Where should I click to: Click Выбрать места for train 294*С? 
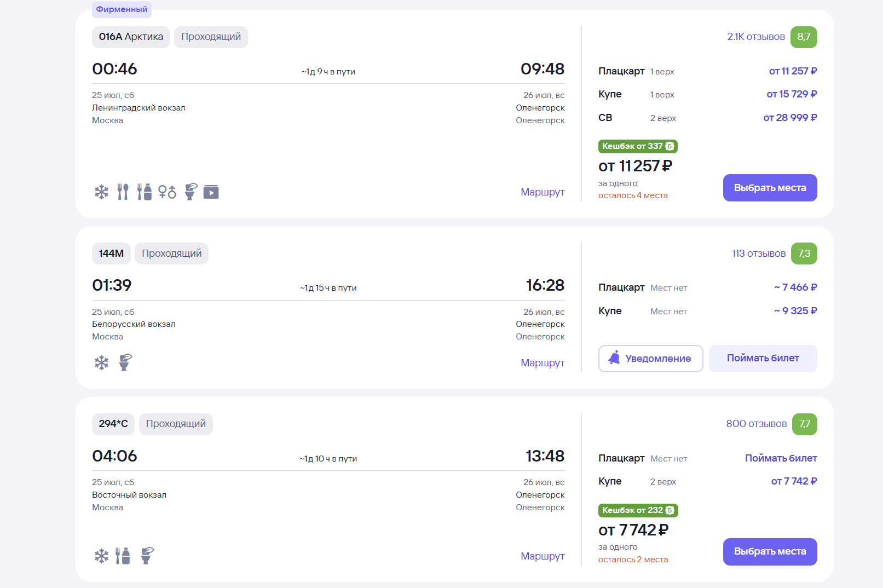[770, 551]
